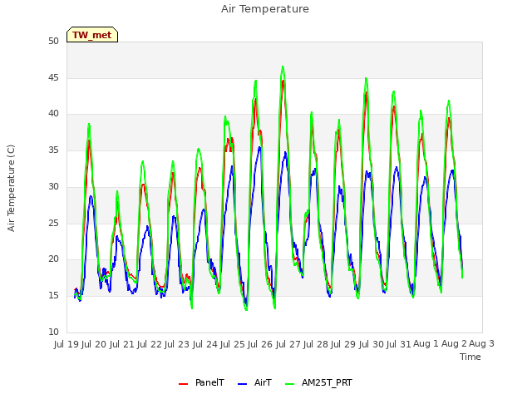
Task: Click the green AM25T_PRT legend swatch
Action: click(290, 384)
